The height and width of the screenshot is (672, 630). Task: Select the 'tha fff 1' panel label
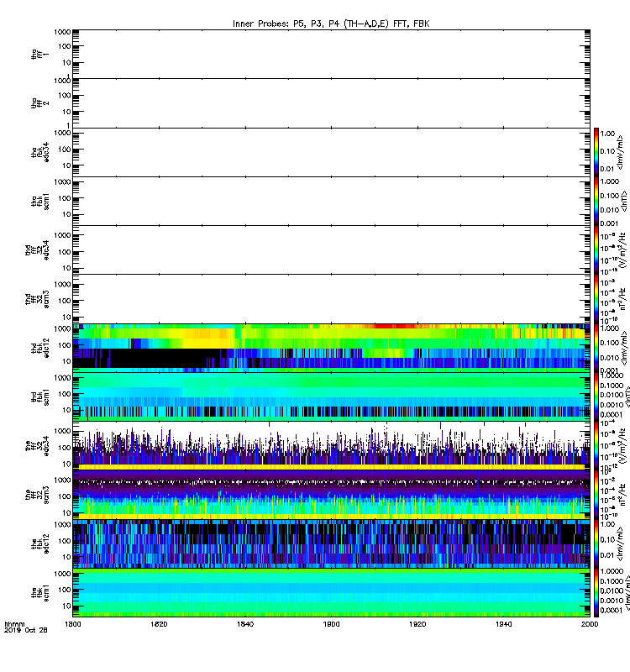click(40, 55)
